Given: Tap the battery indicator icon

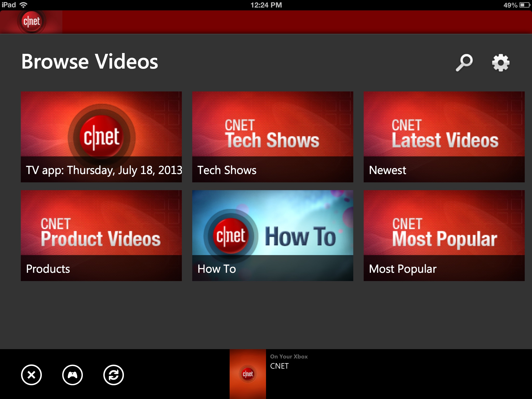Looking at the screenshot, I should 525,5.
